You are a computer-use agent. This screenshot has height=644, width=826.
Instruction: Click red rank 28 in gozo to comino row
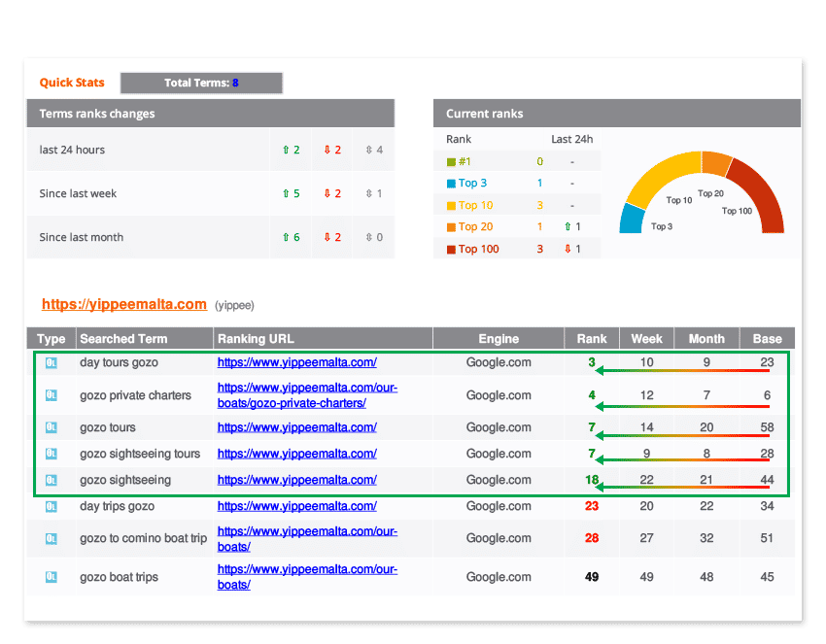click(x=592, y=539)
